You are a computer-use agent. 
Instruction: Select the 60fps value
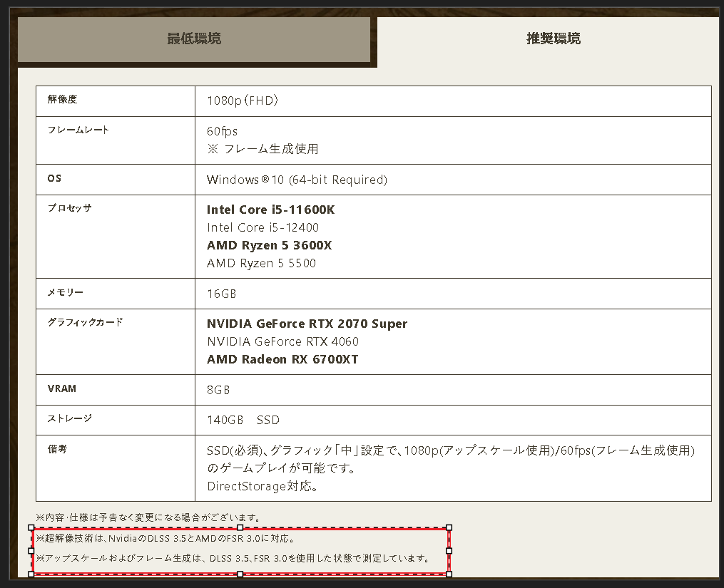pos(222,132)
